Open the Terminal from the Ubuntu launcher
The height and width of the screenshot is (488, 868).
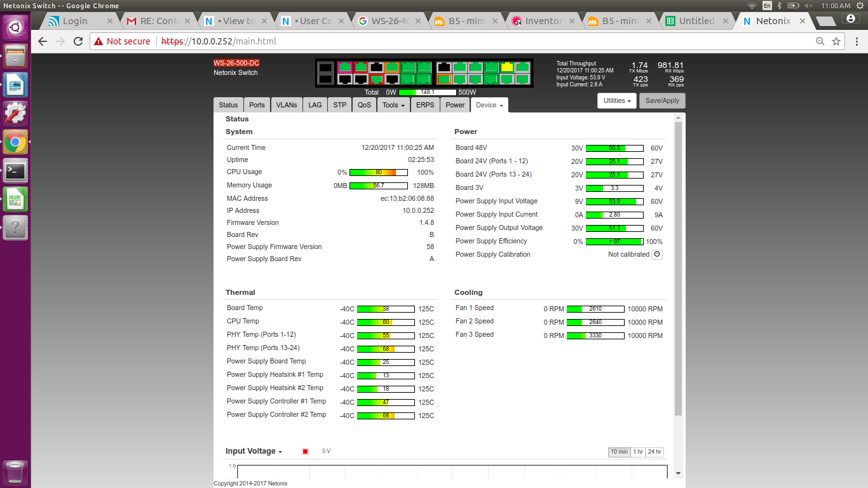pos(15,170)
